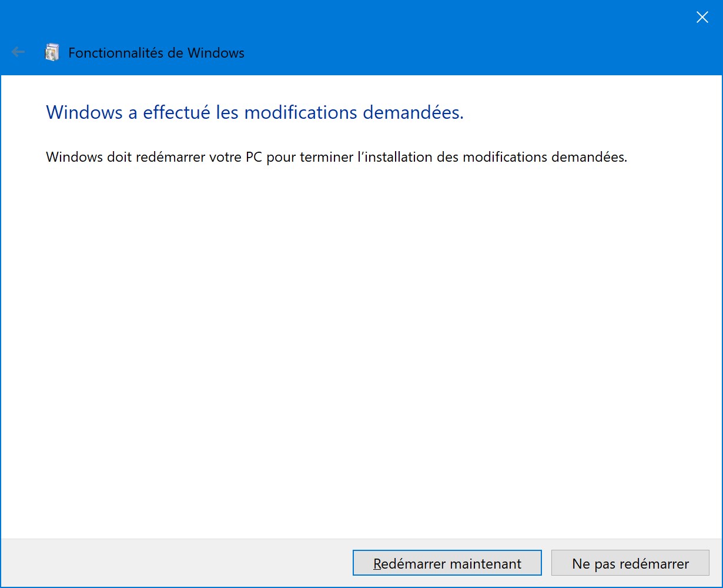Viewport: 723px width, 588px height.
Task: Click the underlined R in Redémarrer maintenant
Action: coord(377,564)
